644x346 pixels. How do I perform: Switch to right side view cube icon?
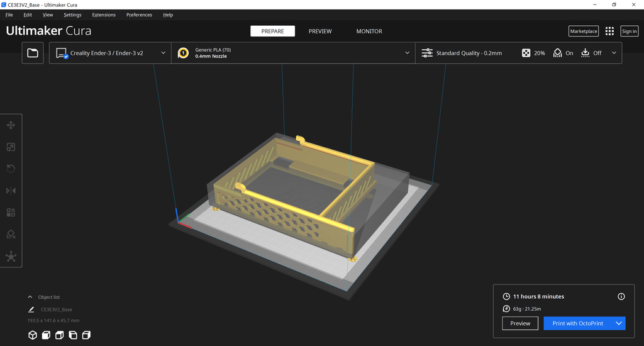coord(86,335)
